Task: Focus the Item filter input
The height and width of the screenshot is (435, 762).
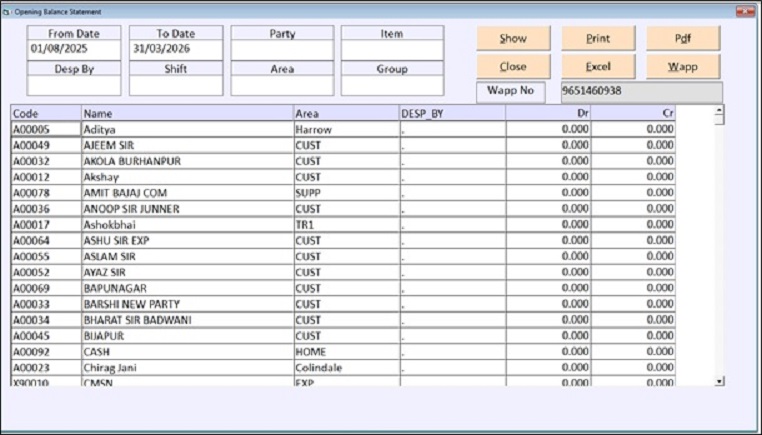Action: pos(392,50)
